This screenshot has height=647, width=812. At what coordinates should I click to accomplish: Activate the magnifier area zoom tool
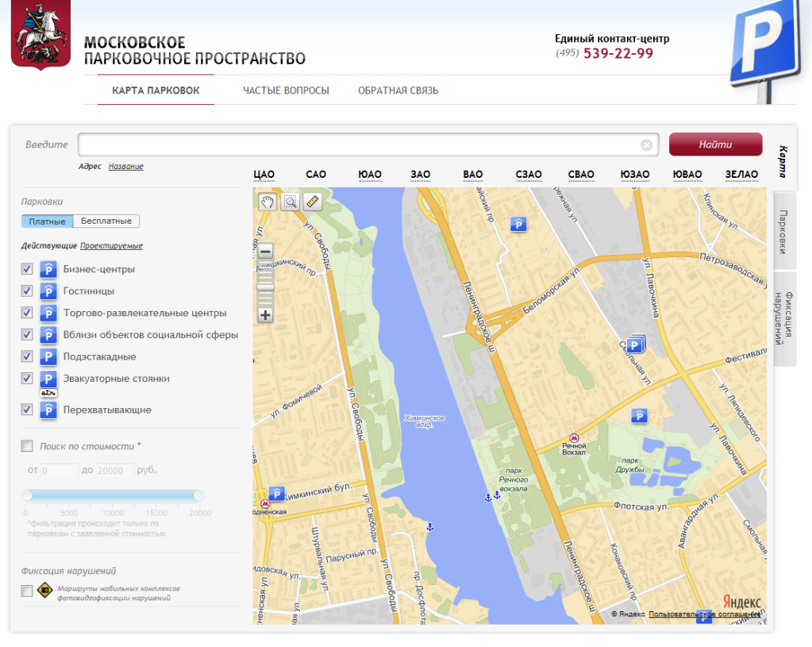click(290, 202)
